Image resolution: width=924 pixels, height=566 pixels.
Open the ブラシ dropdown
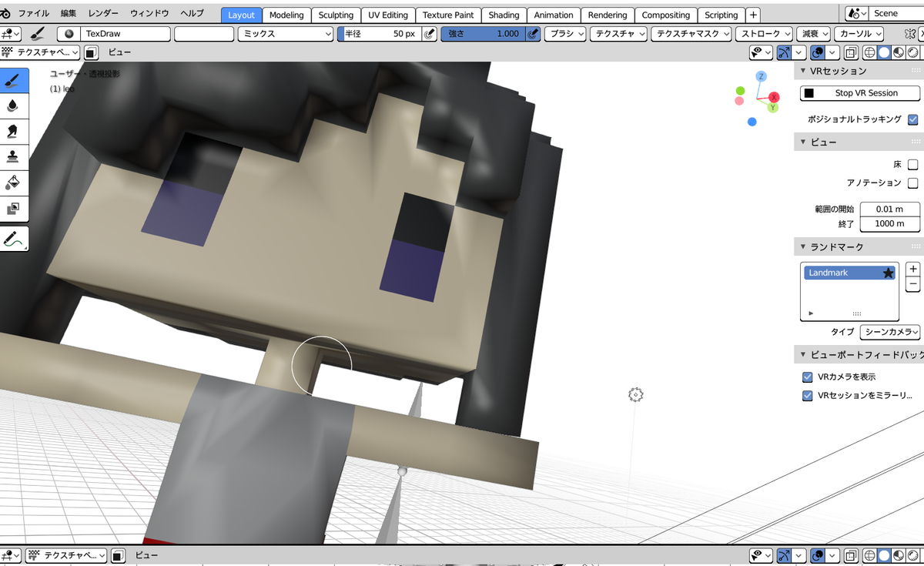(565, 34)
